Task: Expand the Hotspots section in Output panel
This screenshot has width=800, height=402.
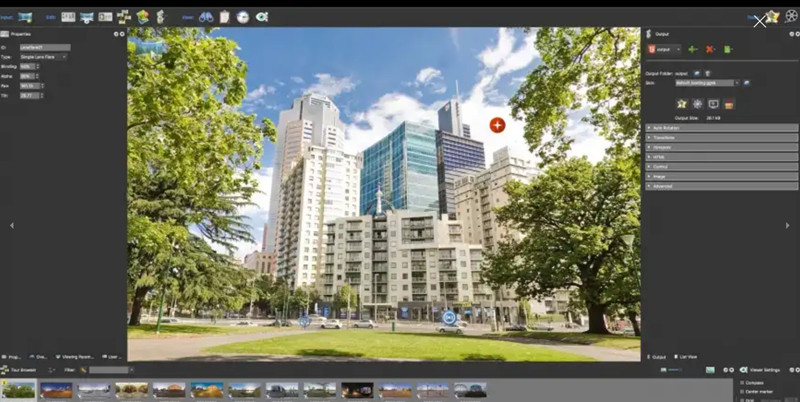Action: pyautogui.click(x=721, y=147)
